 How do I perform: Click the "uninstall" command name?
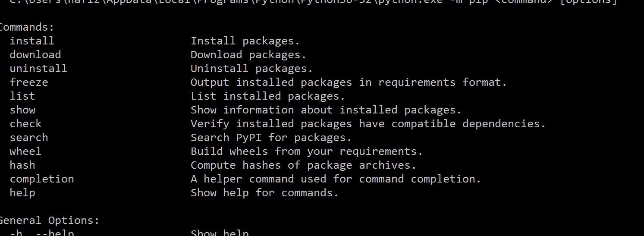[38, 69]
